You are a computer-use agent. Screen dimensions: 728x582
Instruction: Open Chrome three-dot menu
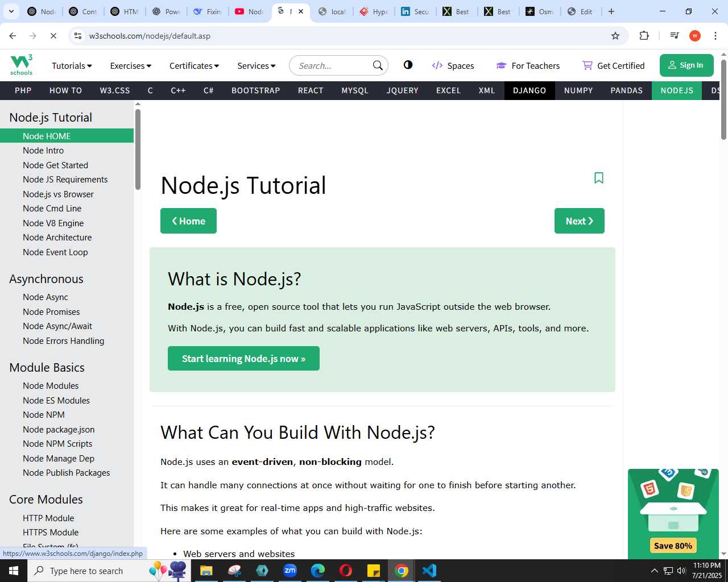pos(715,36)
